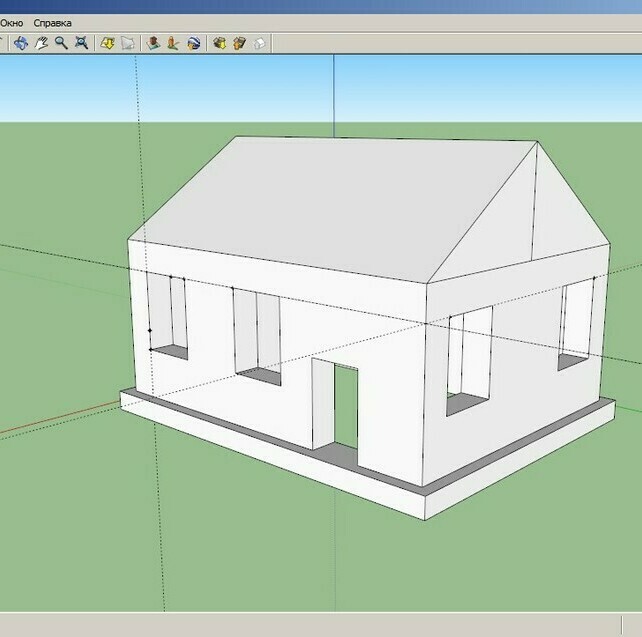The height and width of the screenshot is (637, 642).
Task: Click the Photo Textures icon
Action: (174, 43)
